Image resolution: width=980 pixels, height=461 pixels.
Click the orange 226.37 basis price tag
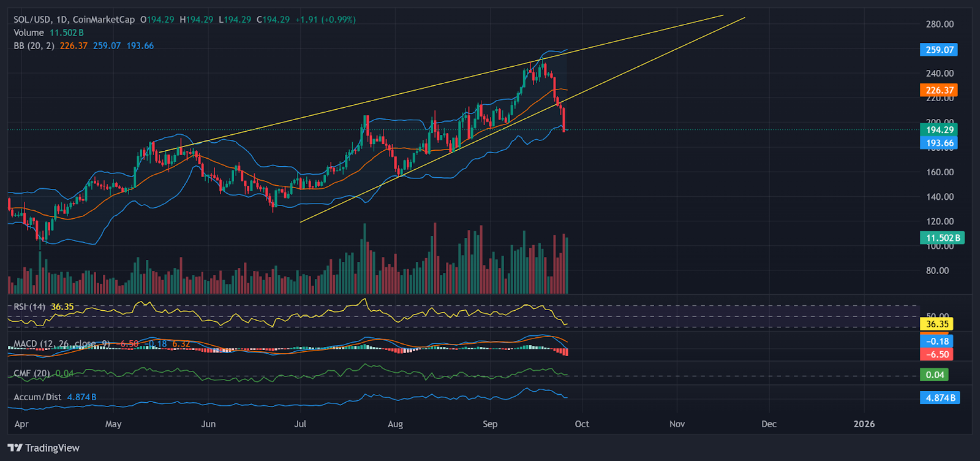tap(938, 90)
